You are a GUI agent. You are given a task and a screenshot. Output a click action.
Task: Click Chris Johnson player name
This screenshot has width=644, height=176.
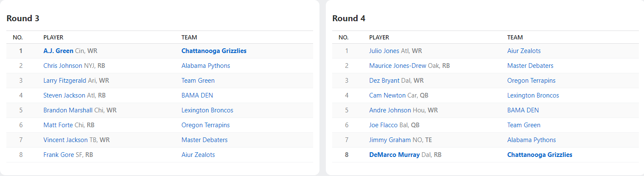point(63,66)
